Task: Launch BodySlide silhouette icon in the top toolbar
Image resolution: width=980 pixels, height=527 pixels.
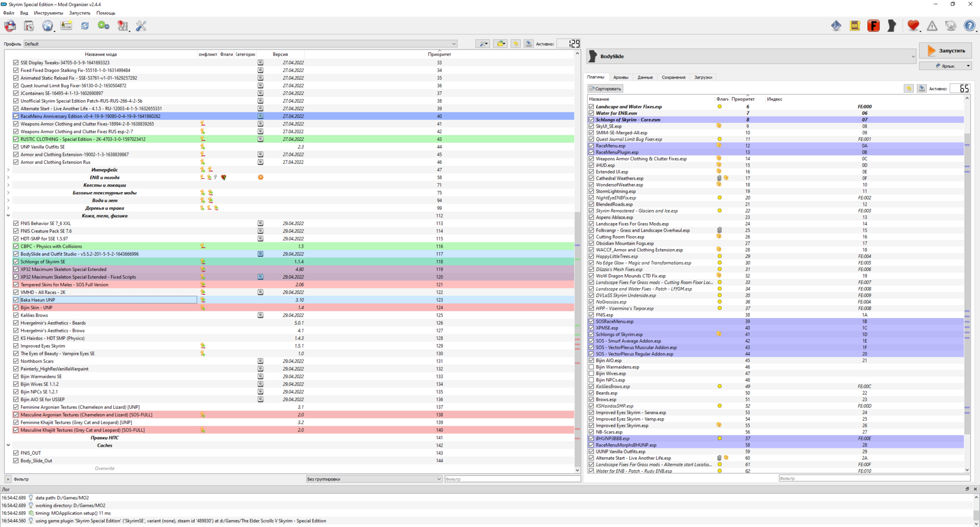Action: [892, 26]
